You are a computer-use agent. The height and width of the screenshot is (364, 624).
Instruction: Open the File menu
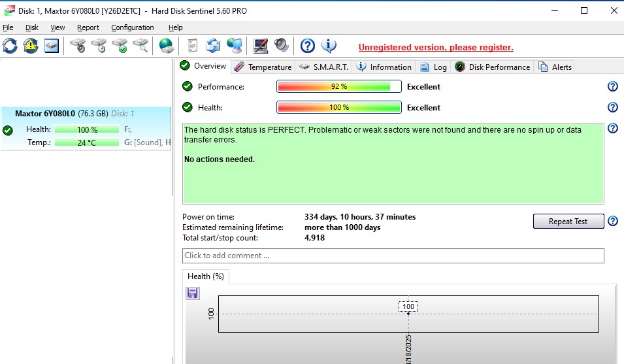pos(8,27)
